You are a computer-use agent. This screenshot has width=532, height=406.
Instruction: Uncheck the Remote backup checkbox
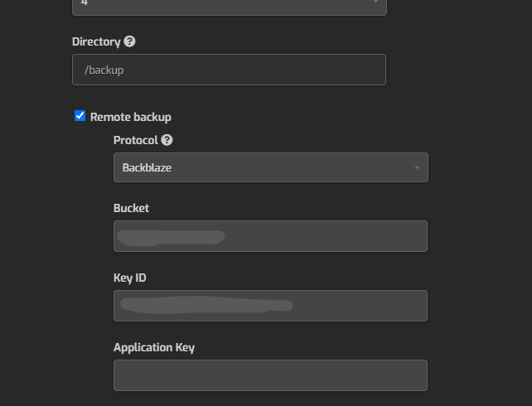80,116
